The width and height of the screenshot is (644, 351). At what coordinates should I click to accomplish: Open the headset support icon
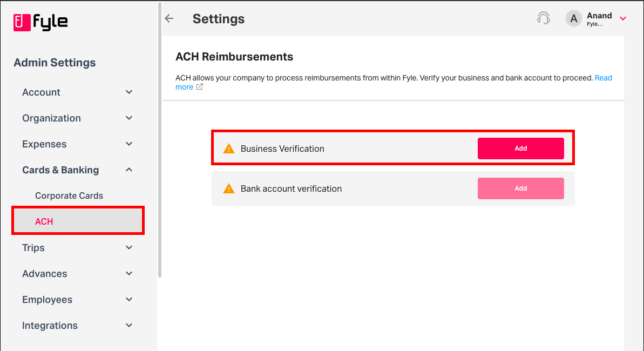tap(544, 18)
